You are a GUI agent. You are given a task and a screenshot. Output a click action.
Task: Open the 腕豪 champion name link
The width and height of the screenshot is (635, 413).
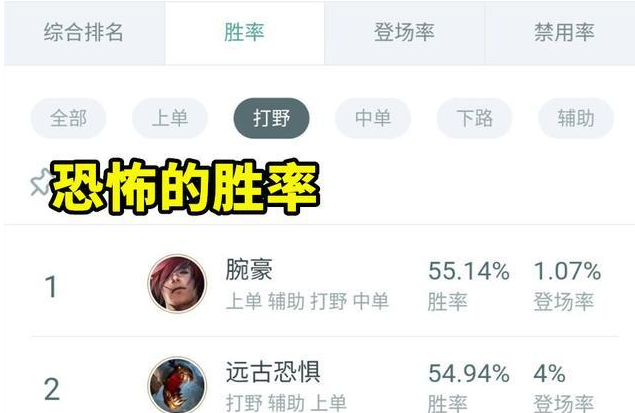[249, 269]
